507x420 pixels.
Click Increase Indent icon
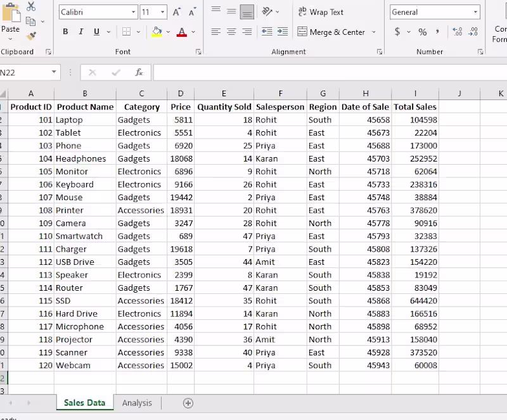pos(283,32)
